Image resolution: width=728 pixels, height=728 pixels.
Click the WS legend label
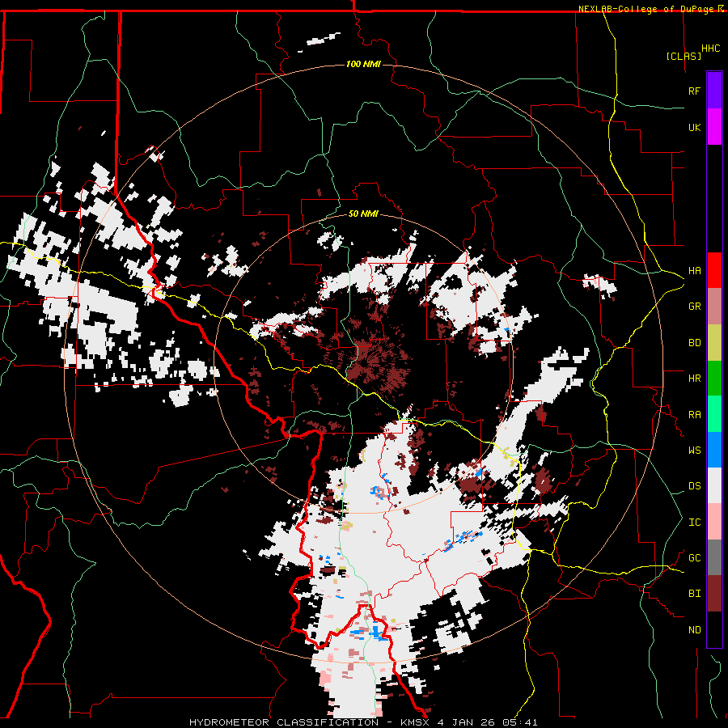point(694,450)
